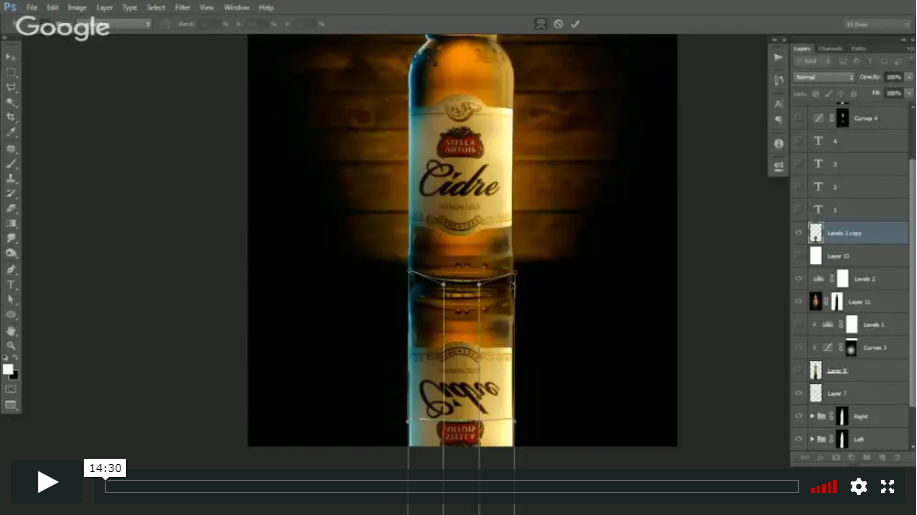The image size is (917, 515).
Task: Select the Eraser tool
Action: coord(11,209)
